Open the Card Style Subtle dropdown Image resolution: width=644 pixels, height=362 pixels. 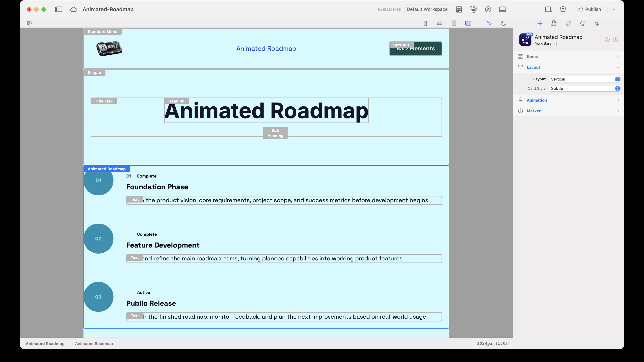point(584,88)
